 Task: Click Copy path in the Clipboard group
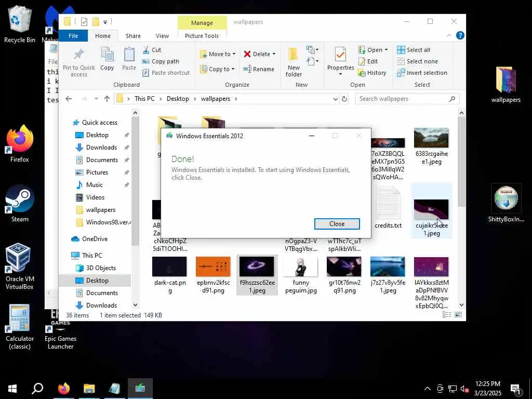[161, 61]
